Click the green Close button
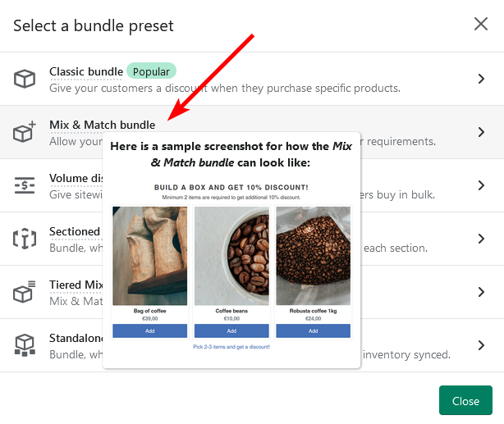 click(x=465, y=400)
